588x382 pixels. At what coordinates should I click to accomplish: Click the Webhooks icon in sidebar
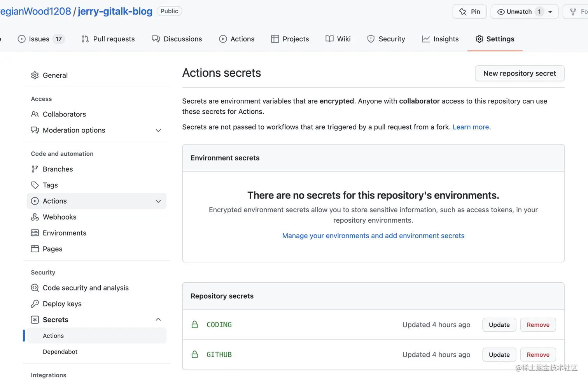point(35,217)
